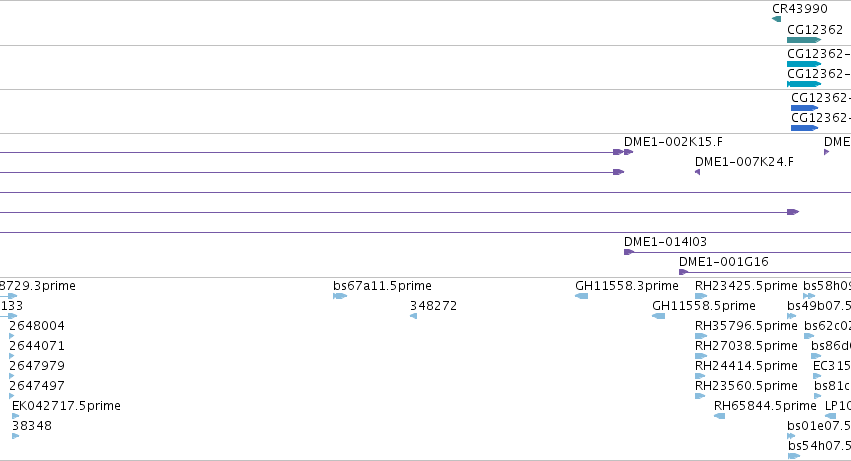This screenshot has height=461, width=851.
Task: Click the blue glyph under RH23560.5prime
Action: (x=700, y=396)
